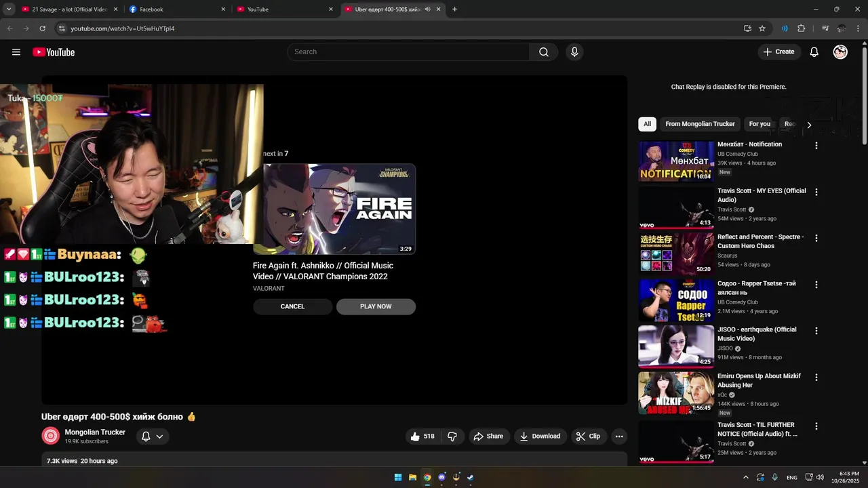Start voice search with microphone icon

tap(574, 52)
